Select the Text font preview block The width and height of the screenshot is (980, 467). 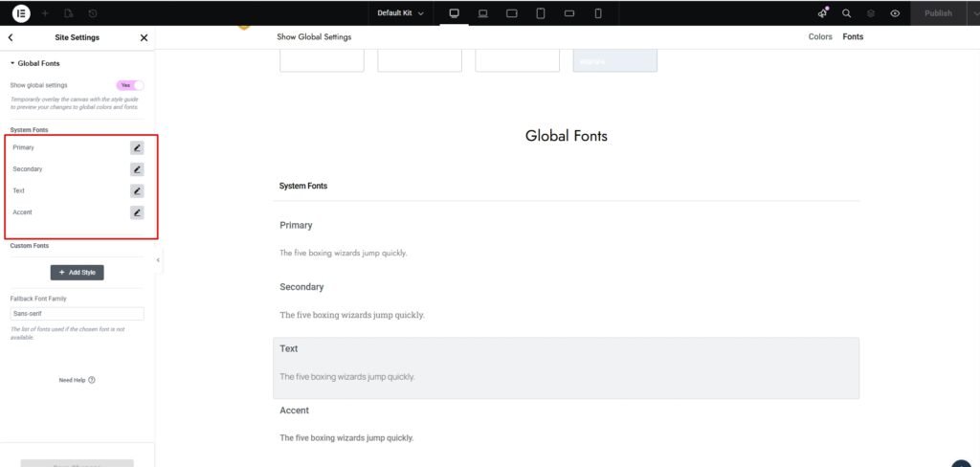(x=566, y=367)
